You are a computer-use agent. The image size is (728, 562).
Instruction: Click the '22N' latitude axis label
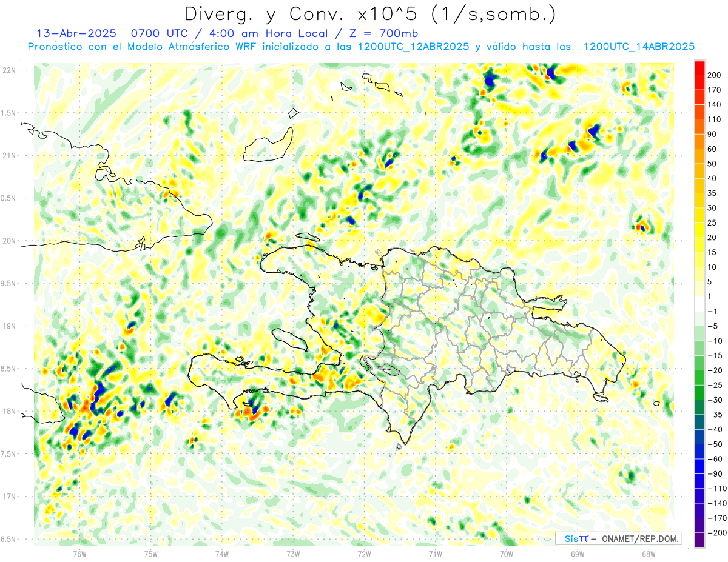tap(9, 70)
